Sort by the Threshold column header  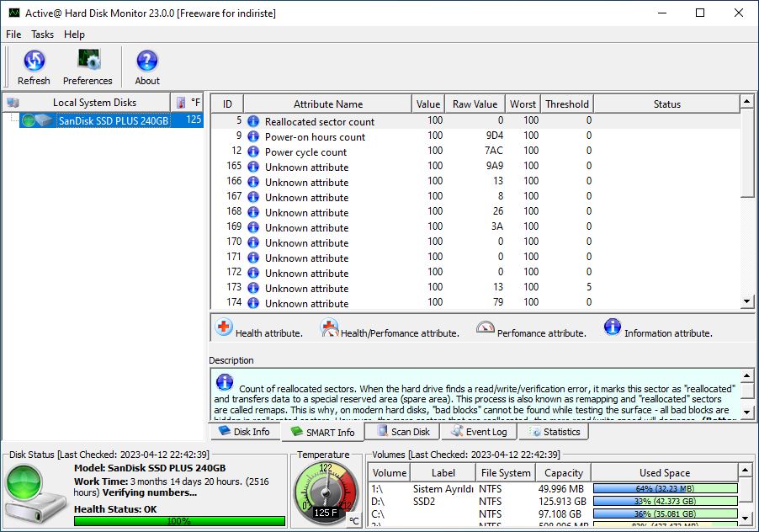[x=567, y=104]
